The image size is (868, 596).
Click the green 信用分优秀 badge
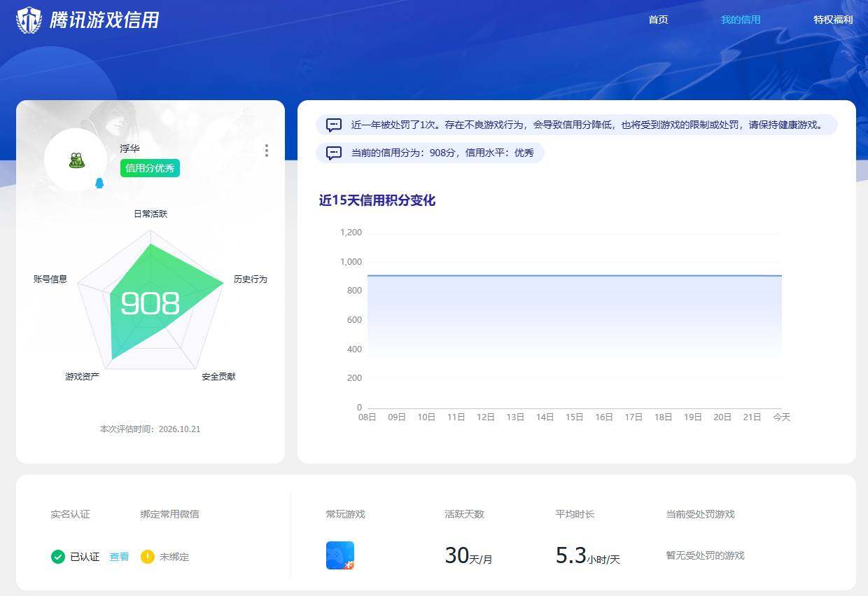point(150,168)
